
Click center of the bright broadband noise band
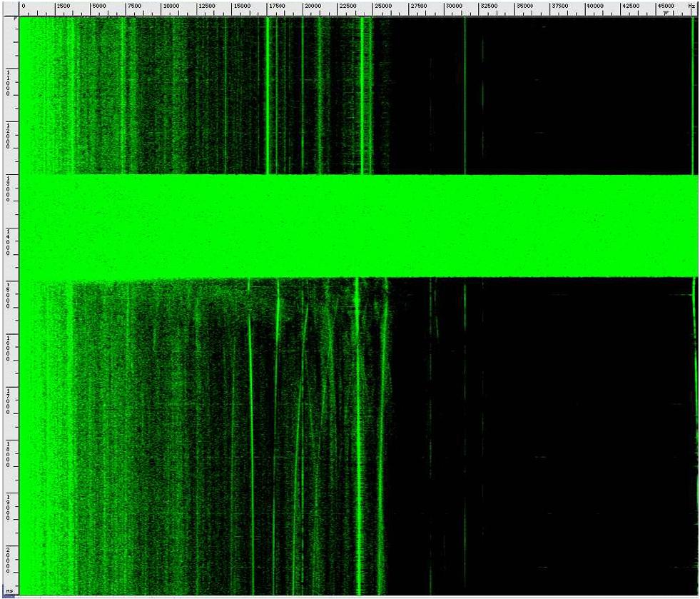(358, 226)
